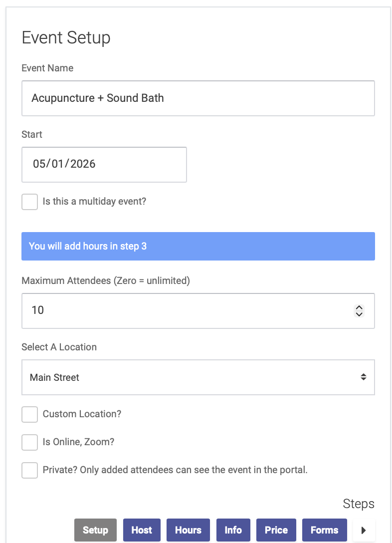Select the Price step
The width and height of the screenshot is (392, 543).
(x=276, y=530)
